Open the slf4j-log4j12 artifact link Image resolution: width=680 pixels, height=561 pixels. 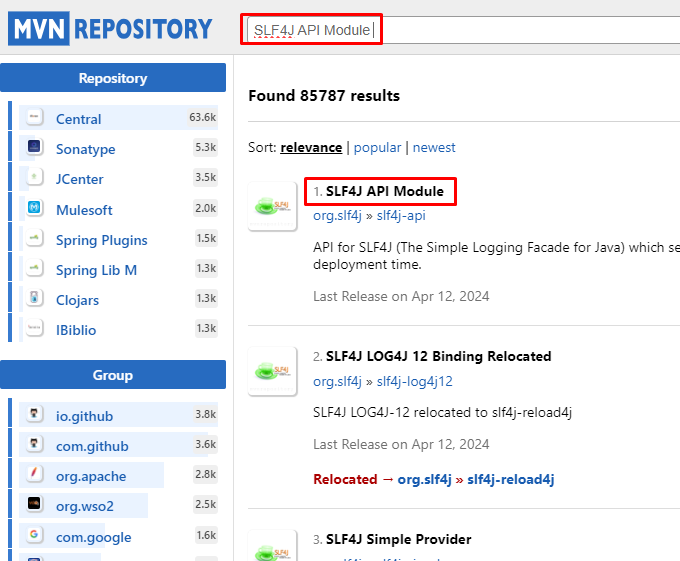point(415,382)
